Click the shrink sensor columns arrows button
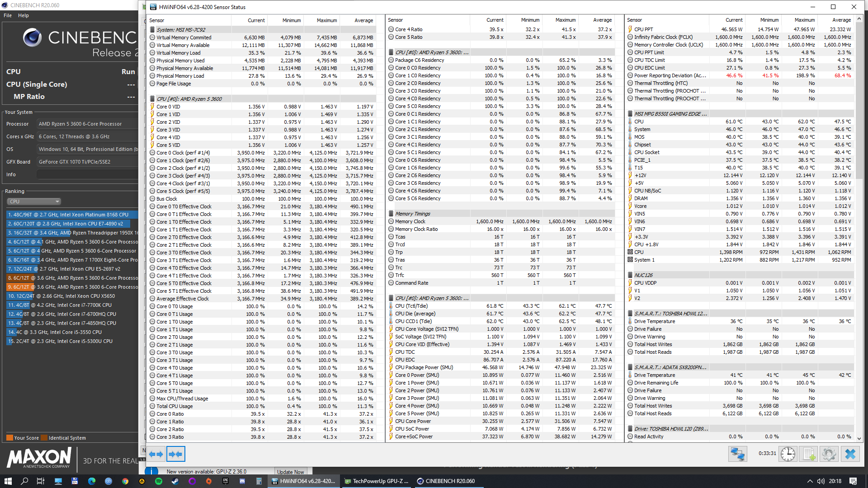Screen dimensions: 868x488 tap(176, 454)
